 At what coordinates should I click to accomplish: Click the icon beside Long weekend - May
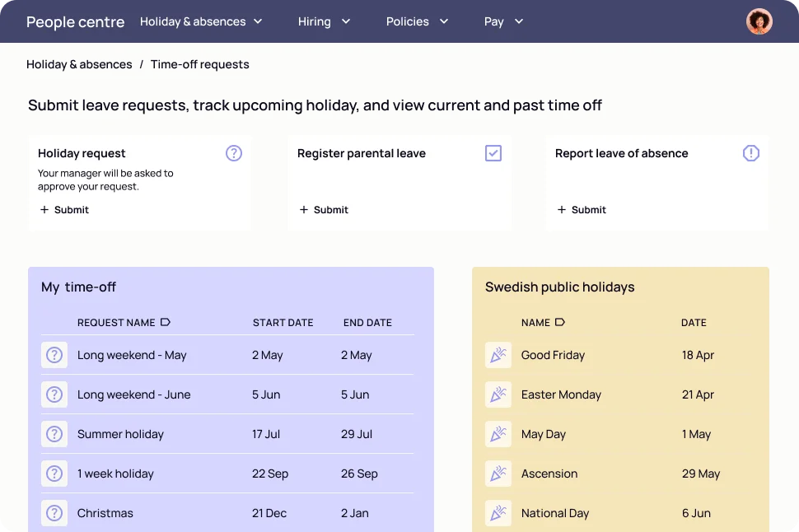click(x=54, y=355)
